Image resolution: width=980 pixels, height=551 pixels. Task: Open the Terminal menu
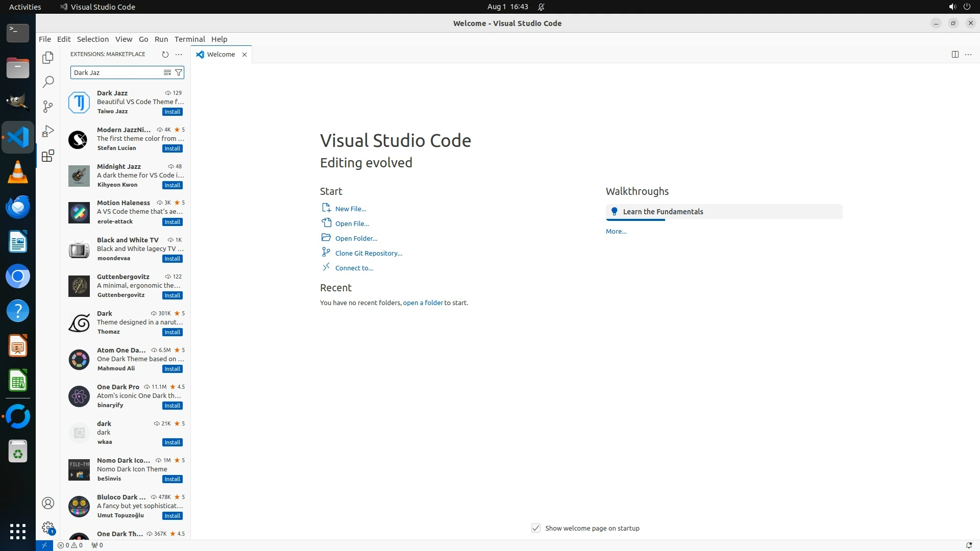click(x=189, y=39)
